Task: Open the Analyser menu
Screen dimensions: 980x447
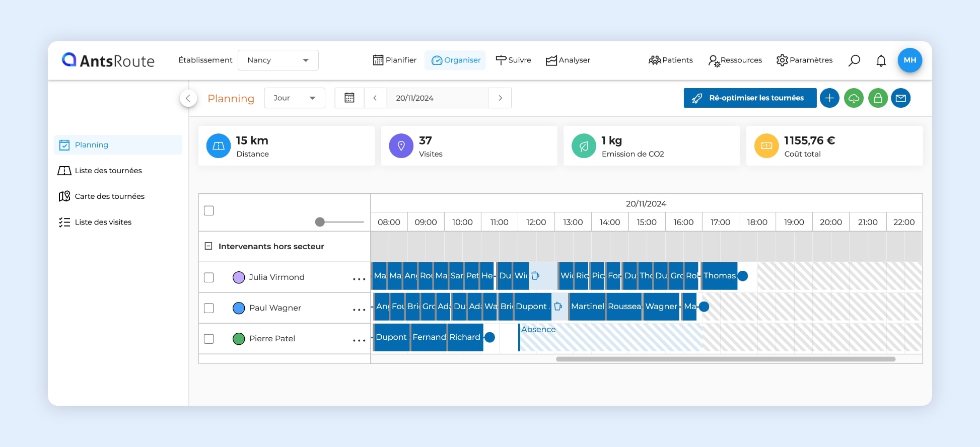Action: 568,60
